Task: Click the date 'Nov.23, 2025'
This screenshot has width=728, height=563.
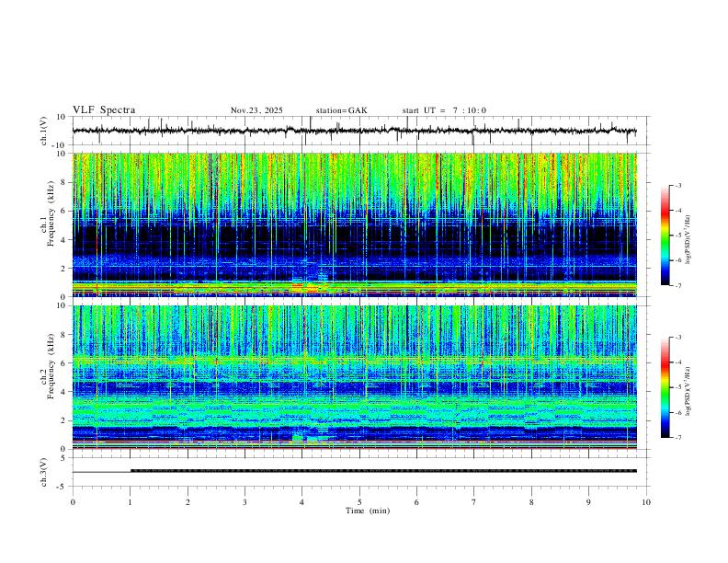Action: click(256, 110)
